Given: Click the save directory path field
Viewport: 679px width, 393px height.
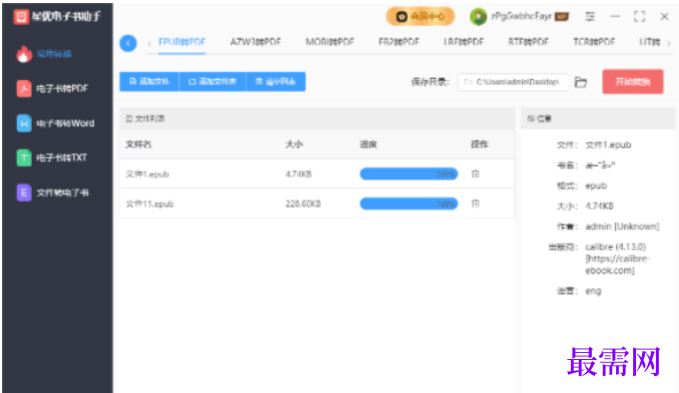Looking at the screenshot, I should pyautogui.click(x=513, y=82).
